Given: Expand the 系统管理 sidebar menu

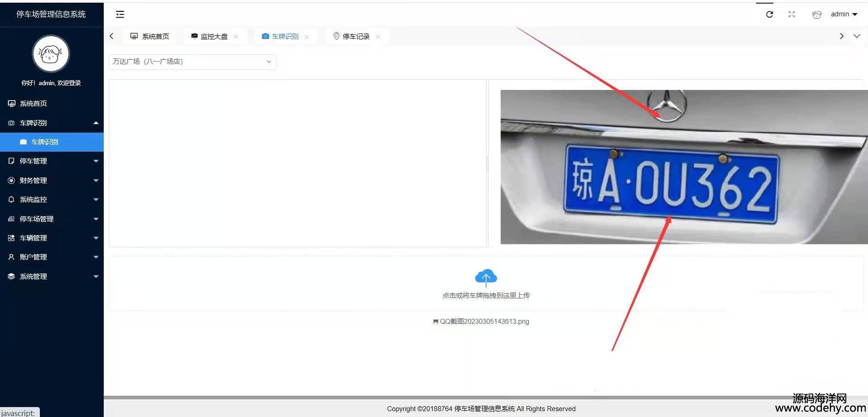Looking at the screenshot, I should click(52, 277).
